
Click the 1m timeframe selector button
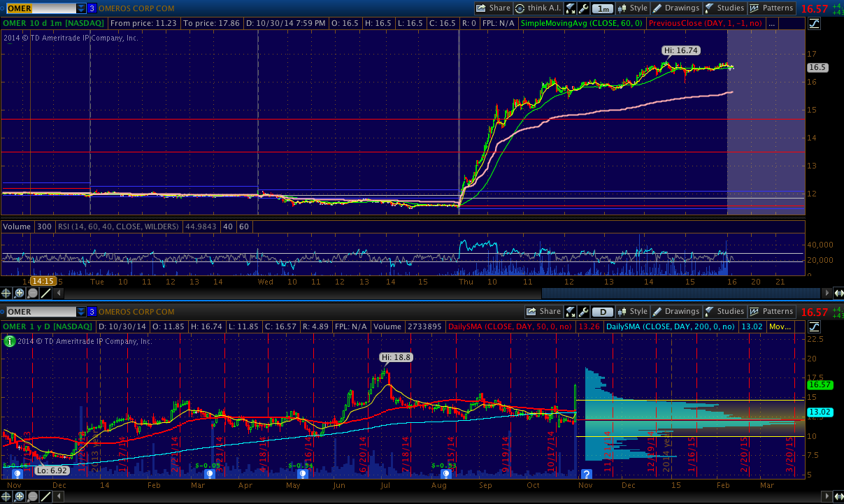[603, 8]
